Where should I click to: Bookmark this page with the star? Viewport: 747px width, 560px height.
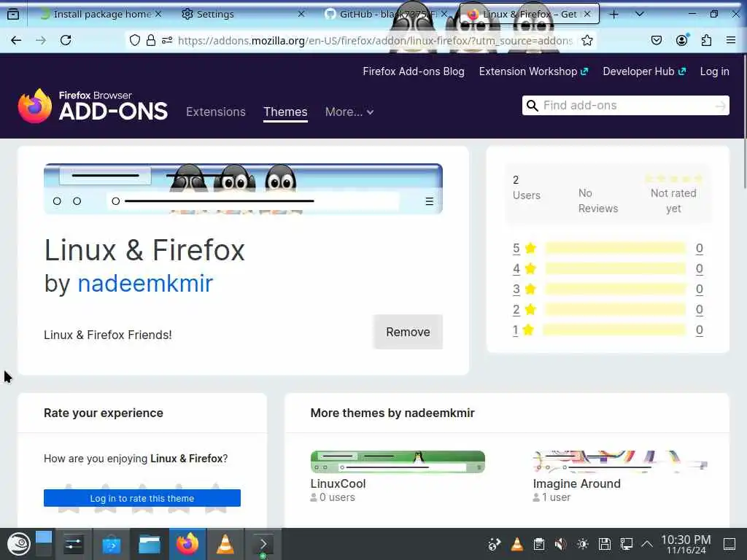(587, 41)
